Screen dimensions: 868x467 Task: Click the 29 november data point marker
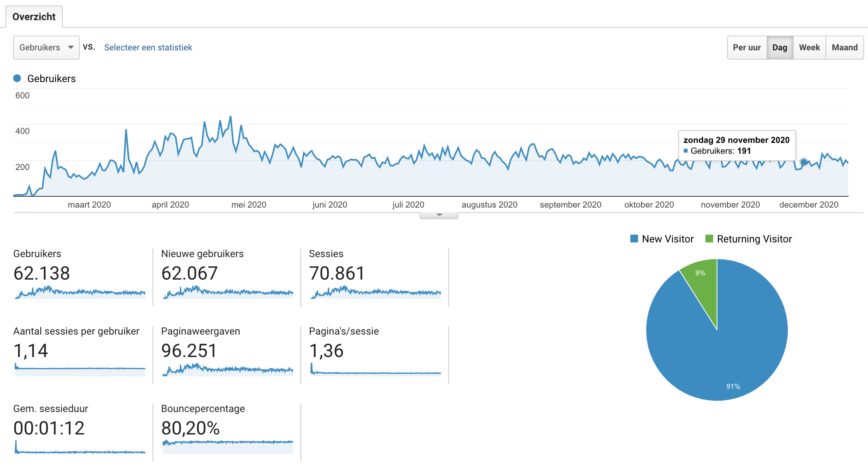click(x=804, y=162)
